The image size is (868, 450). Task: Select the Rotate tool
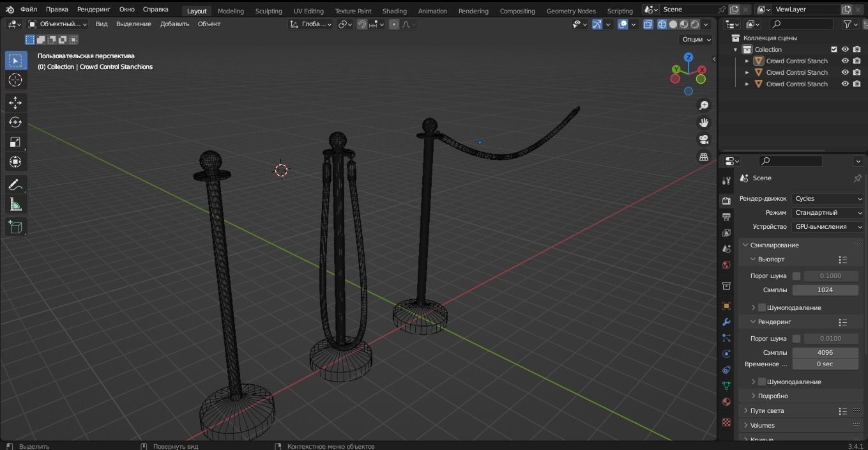pyautogui.click(x=16, y=122)
